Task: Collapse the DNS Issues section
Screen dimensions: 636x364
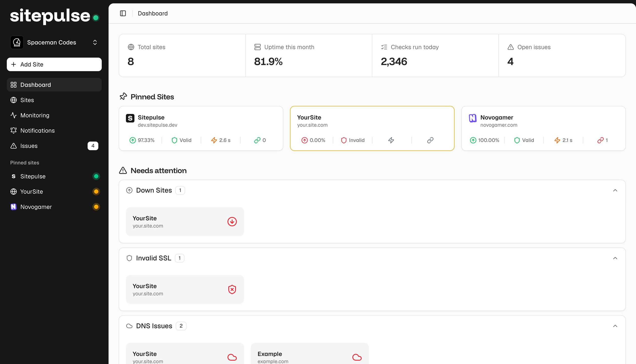Action: pos(615,326)
